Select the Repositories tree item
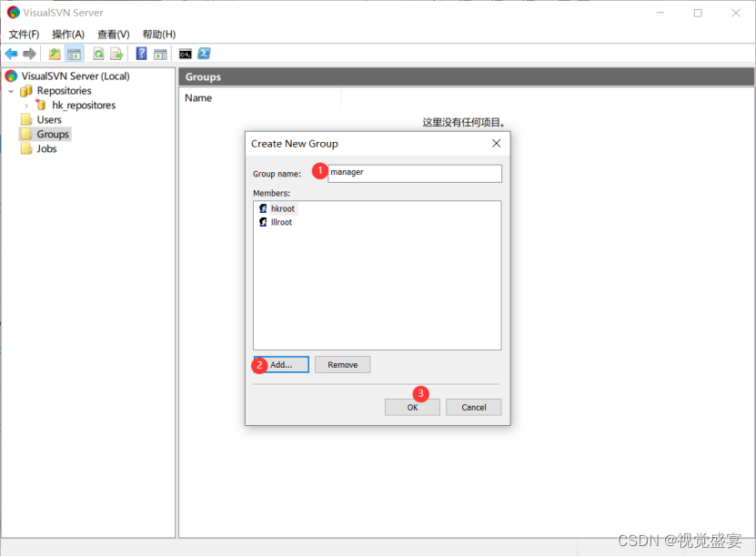The image size is (756, 557). pos(64,91)
